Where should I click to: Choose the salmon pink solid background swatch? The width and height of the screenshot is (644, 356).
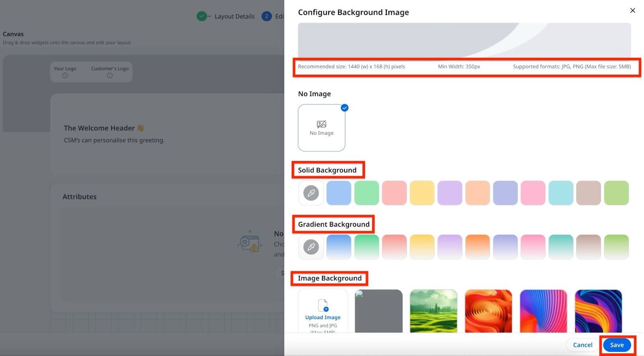coord(394,193)
